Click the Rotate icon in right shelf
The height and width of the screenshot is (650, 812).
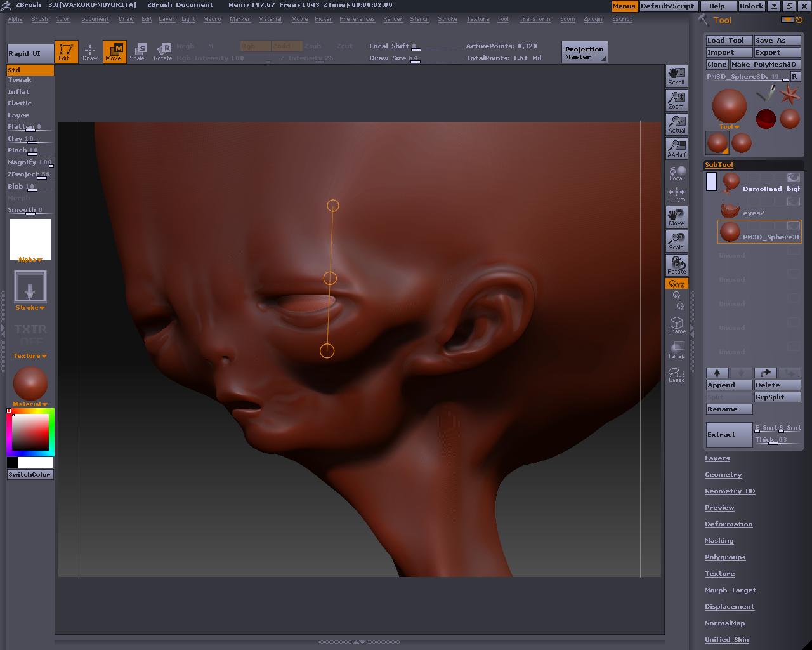pyautogui.click(x=676, y=265)
